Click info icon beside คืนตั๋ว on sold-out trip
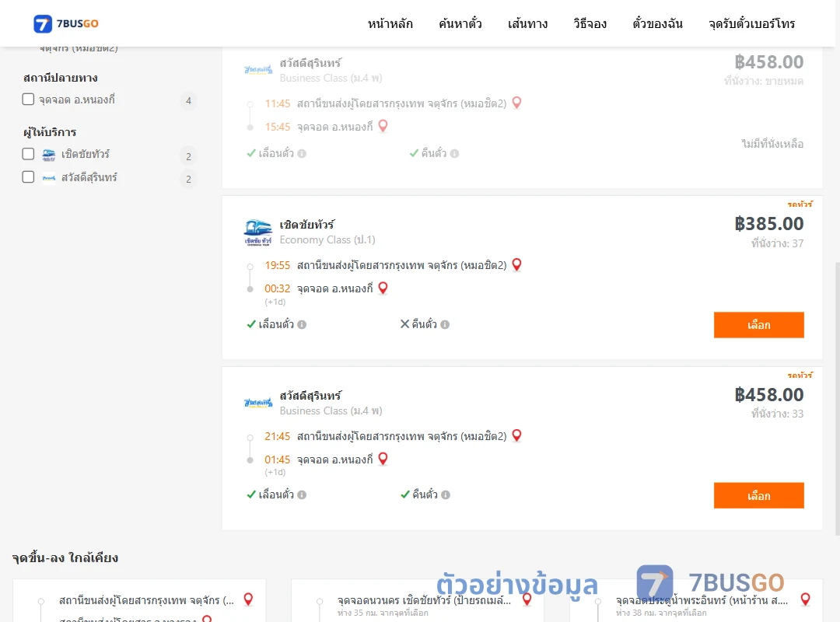The width and height of the screenshot is (840, 622). tap(454, 153)
